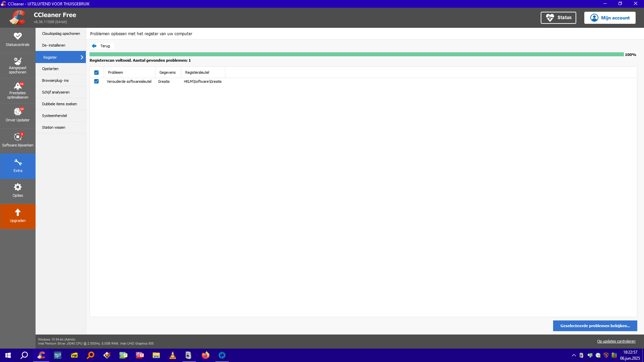The height and width of the screenshot is (362, 644).
Task: Open Software bijwerken section
Action: click(17, 141)
